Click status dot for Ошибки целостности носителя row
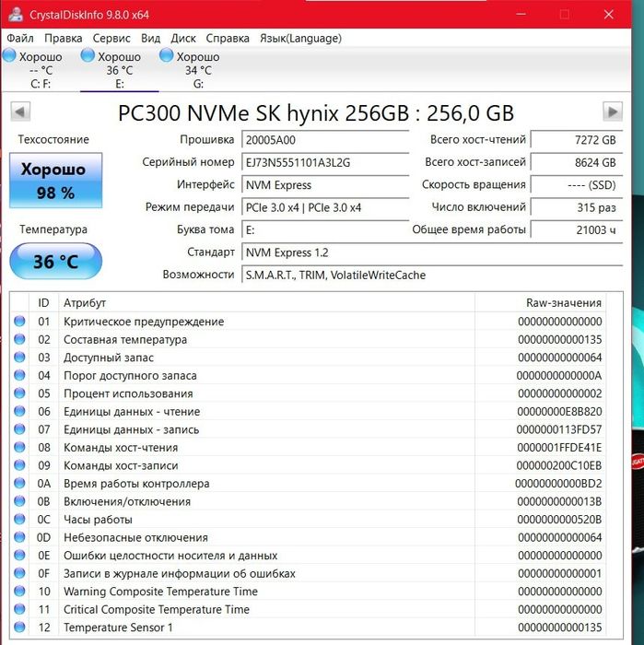Image resolution: width=644 pixels, height=645 pixels. click(19, 555)
